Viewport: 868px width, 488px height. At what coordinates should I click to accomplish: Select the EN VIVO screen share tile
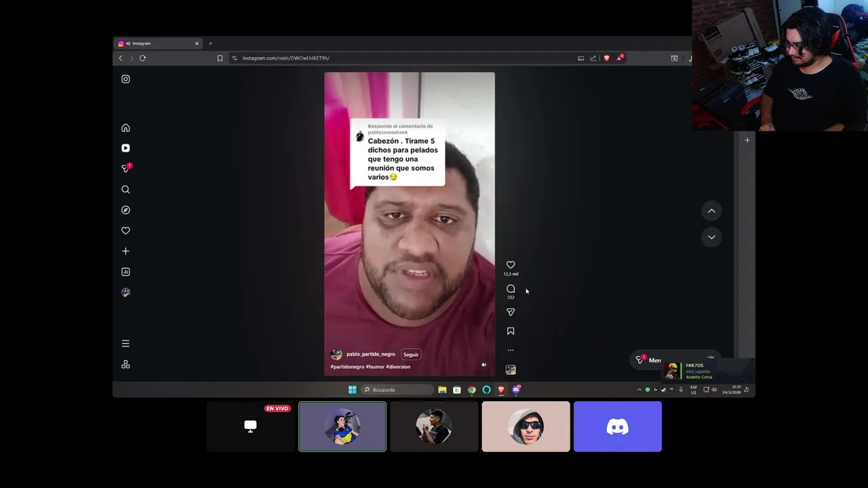250,426
